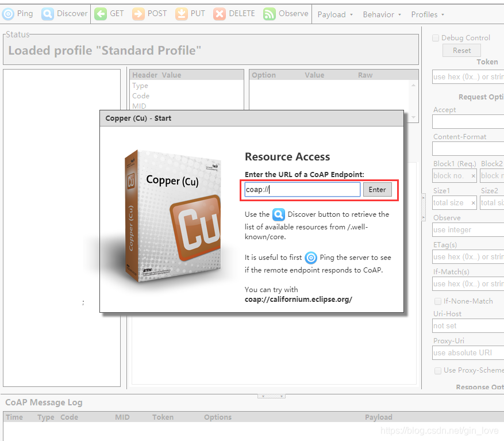This screenshot has width=504, height=441.
Task: Open the Payload dropdown menu
Action: [x=335, y=14]
